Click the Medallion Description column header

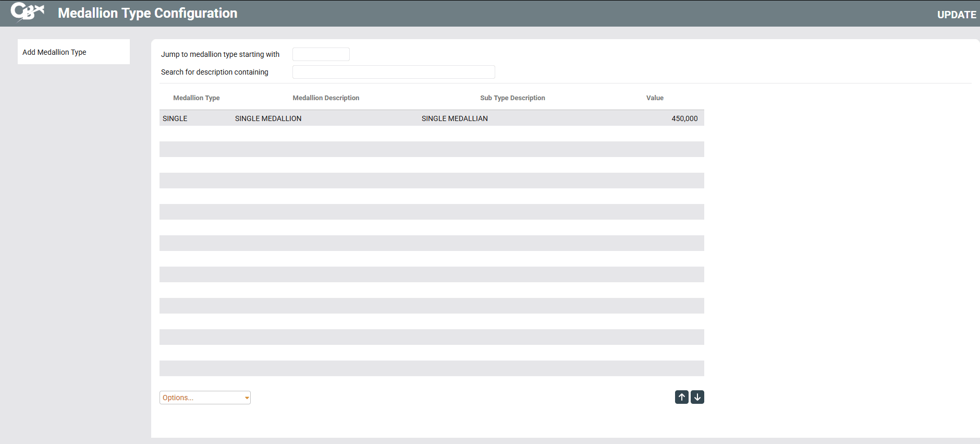[x=326, y=98]
